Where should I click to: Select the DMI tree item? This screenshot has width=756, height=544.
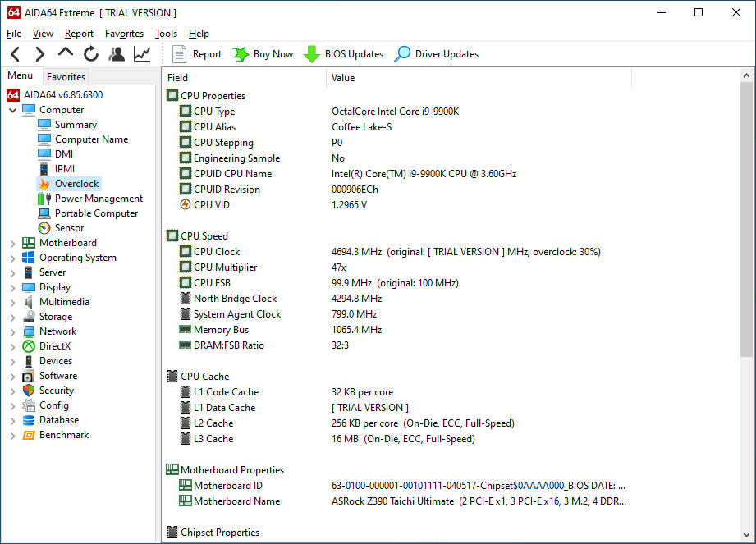click(x=64, y=153)
